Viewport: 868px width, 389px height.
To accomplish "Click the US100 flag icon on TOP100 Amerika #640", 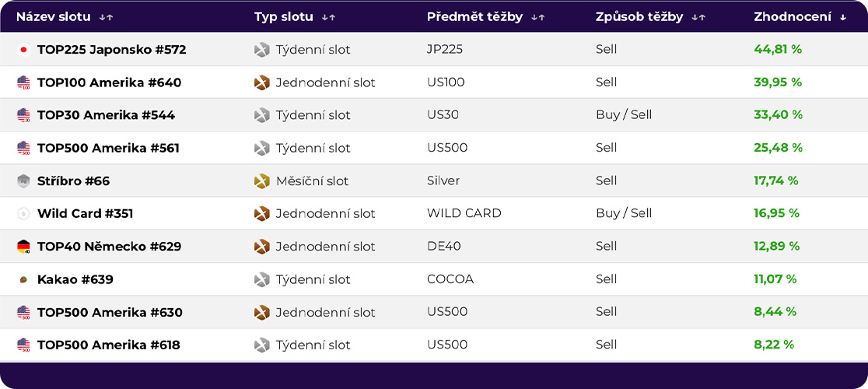I will 23,83.
